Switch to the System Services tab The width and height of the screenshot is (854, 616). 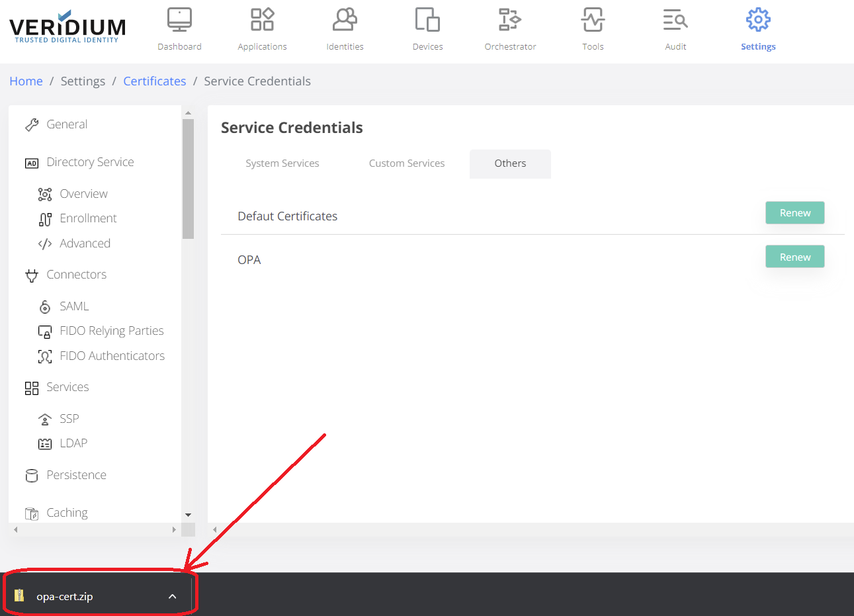(x=282, y=163)
